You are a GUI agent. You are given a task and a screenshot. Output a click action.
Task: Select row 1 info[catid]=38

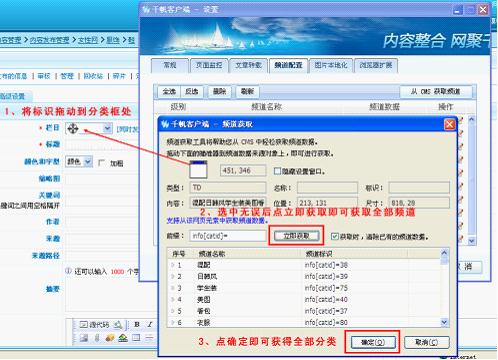(x=304, y=265)
